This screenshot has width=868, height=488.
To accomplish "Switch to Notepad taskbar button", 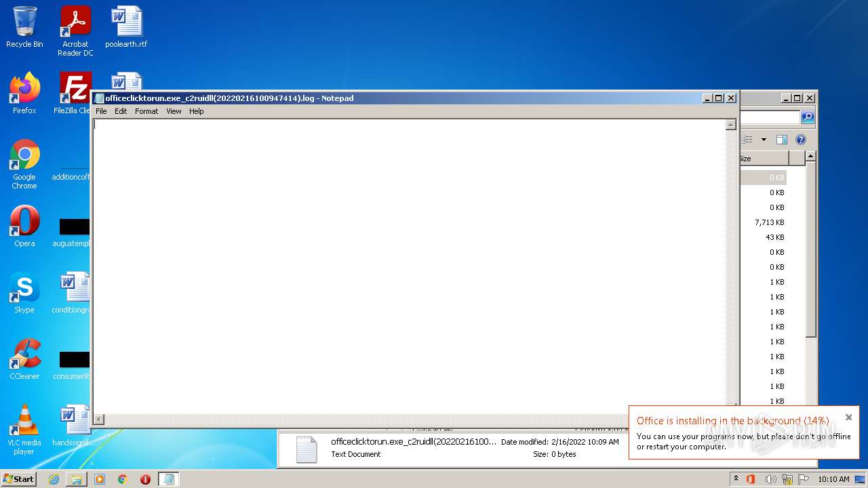I will [x=169, y=479].
